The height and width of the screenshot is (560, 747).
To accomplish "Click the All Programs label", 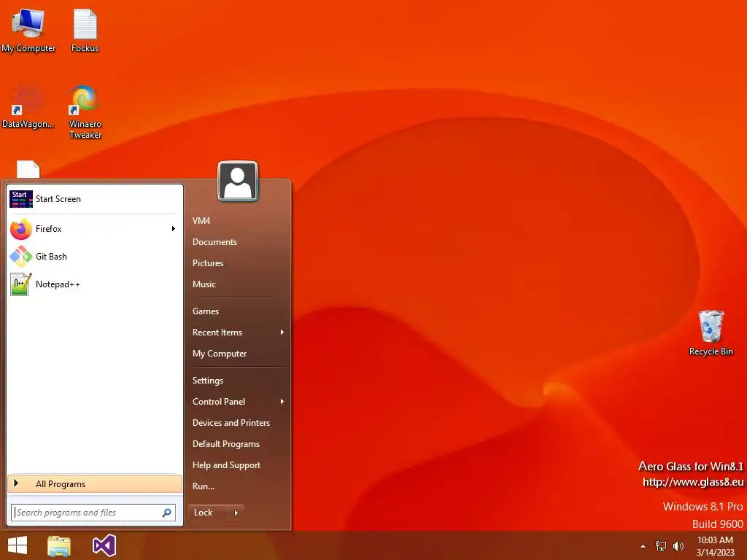I will pyautogui.click(x=61, y=484).
